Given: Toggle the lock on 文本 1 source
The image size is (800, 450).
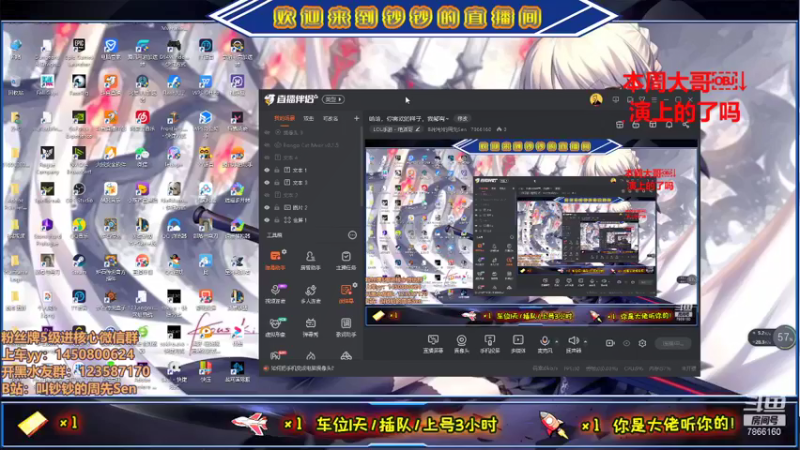Looking at the screenshot, I should coord(277,170).
